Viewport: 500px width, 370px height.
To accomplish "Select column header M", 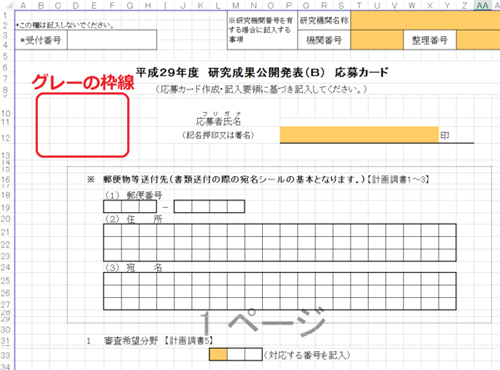I will 236,5.
